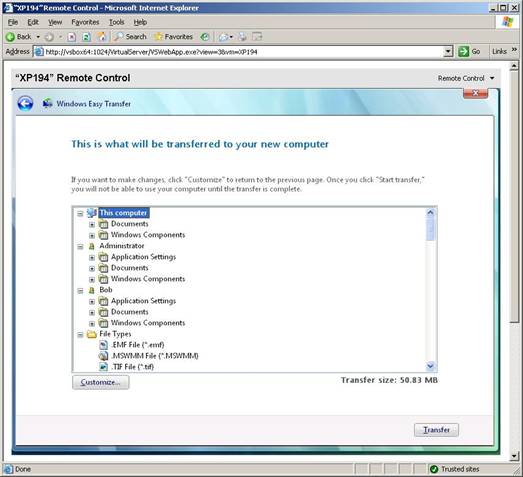Open the Favorites menu
The image size is (523, 477).
pos(85,22)
